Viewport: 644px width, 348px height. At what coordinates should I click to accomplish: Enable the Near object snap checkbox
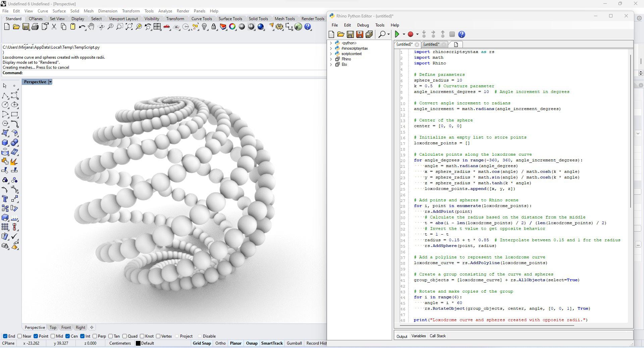(20, 336)
